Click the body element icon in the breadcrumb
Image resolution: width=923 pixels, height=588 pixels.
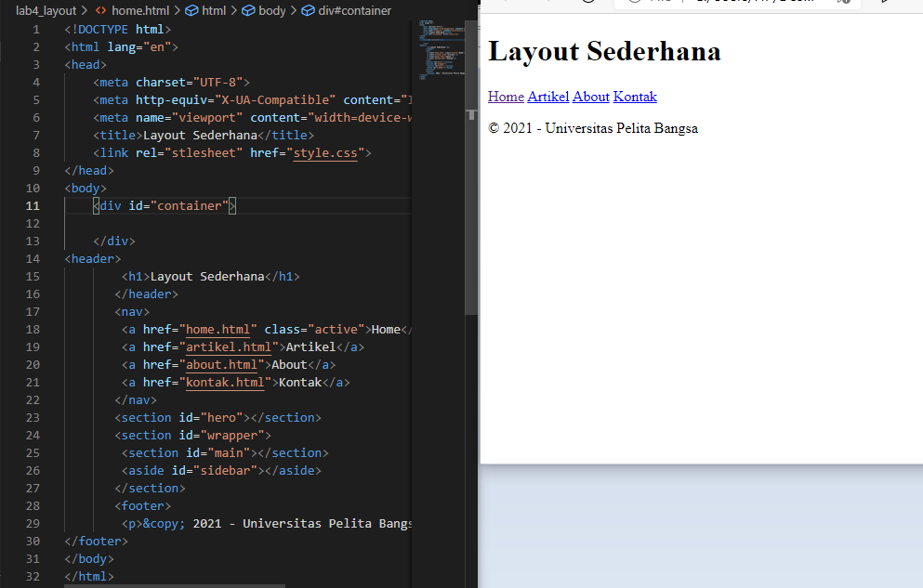248,10
